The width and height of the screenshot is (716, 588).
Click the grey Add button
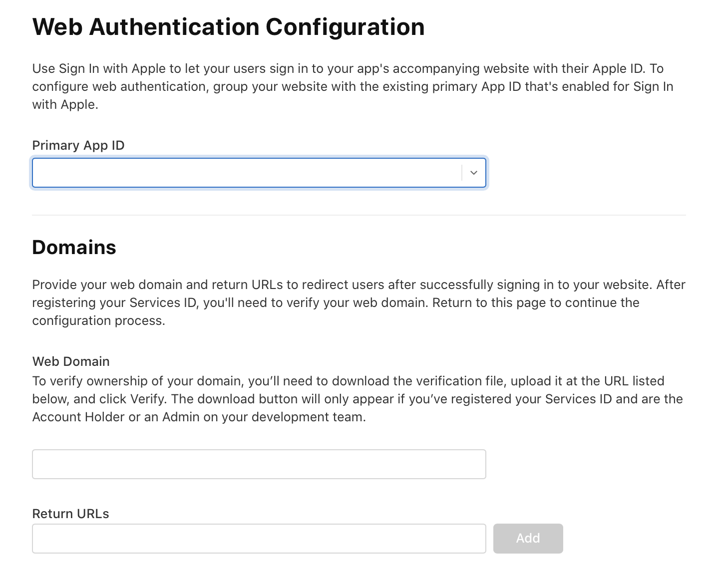point(528,538)
